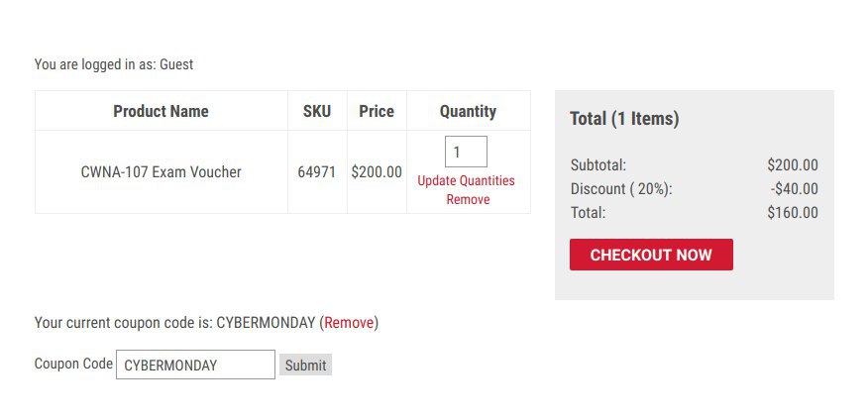
Task: Click the Subtotal amount in summary
Action: pos(792,165)
